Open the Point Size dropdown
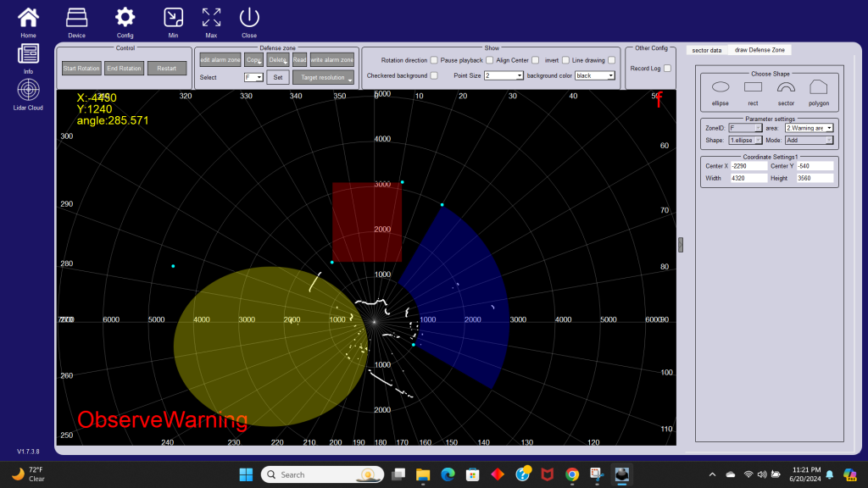The image size is (868, 488). click(504, 75)
